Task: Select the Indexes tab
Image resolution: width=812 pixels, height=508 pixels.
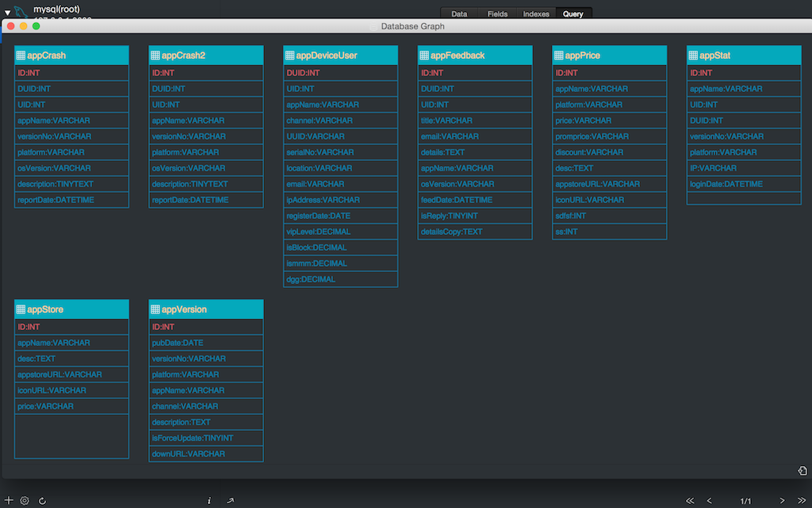Action: coord(536,13)
